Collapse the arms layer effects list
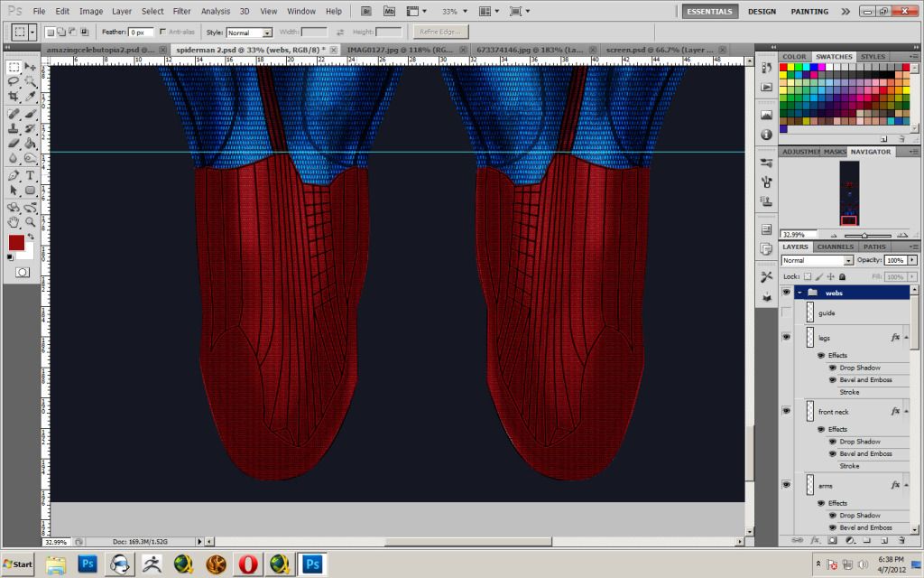 point(906,485)
